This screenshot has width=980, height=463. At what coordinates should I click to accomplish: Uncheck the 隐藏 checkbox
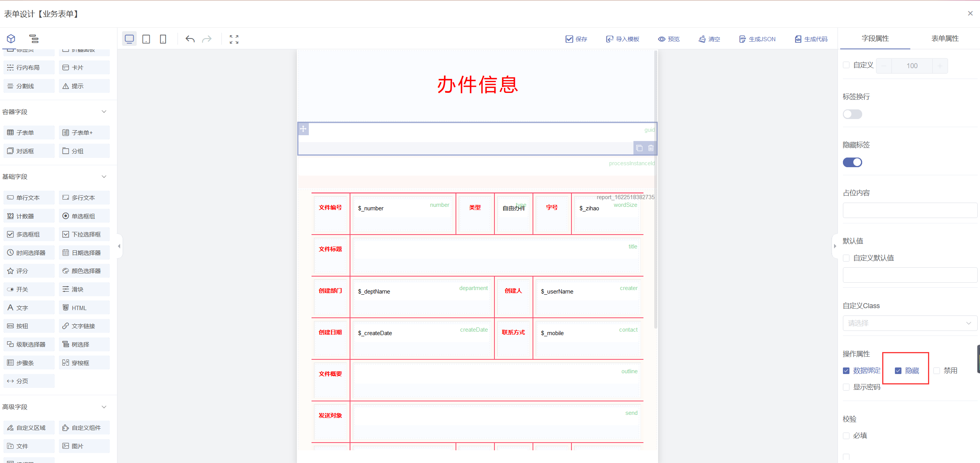pyautogui.click(x=898, y=371)
